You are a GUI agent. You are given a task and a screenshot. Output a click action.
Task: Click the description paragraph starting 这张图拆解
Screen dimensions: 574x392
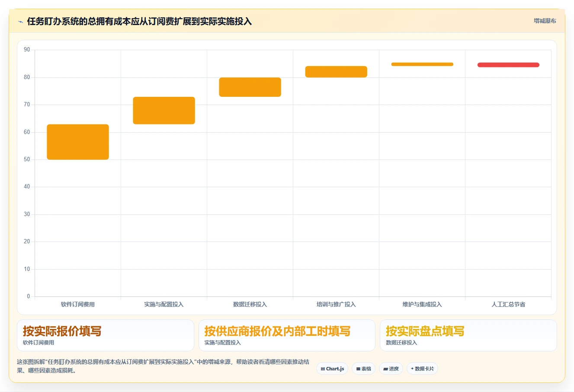(x=163, y=366)
